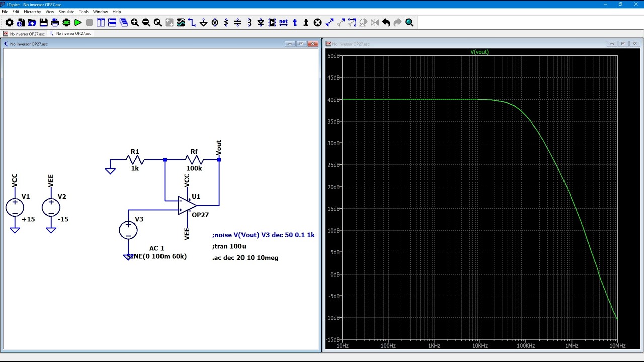Screen dimensions: 644x362
Task: Select the draw Wire tool
Action: (192, 22)
